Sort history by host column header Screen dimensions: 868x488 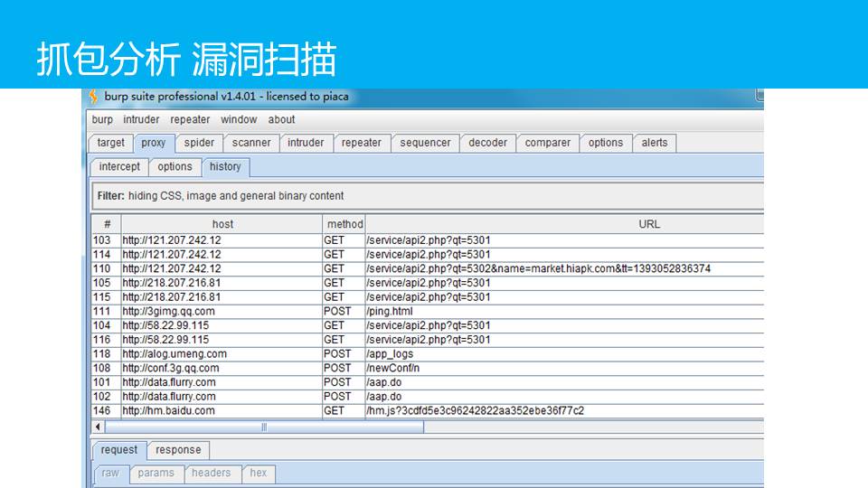pos(222,224)
